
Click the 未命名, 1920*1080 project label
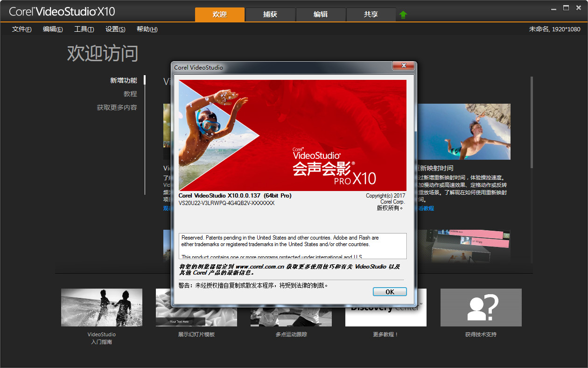pos(554,29)
